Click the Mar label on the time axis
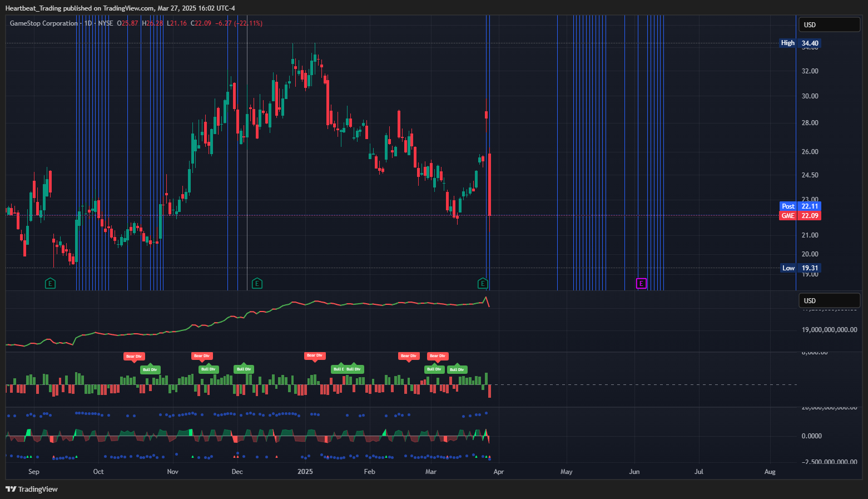This screenshot has width=868, height=499. pyautogui.click(x=431, y=472)
